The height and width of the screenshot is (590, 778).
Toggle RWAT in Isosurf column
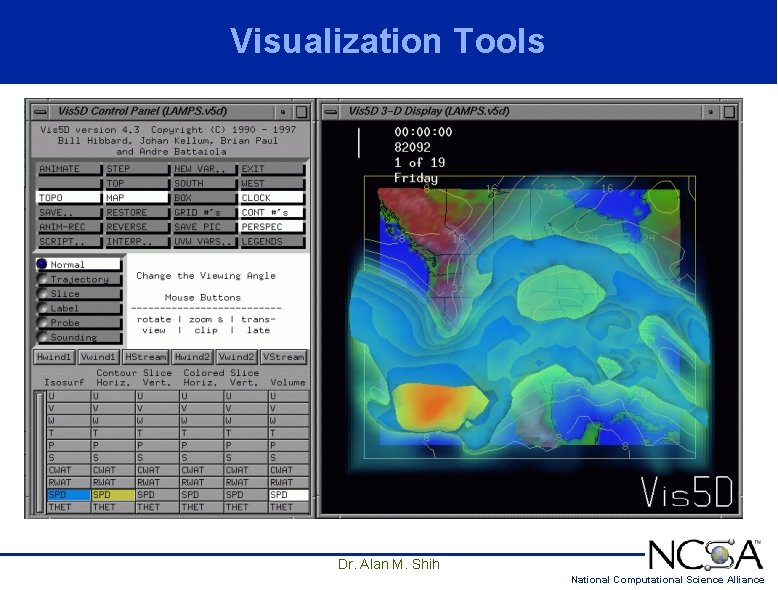point(68,482)
